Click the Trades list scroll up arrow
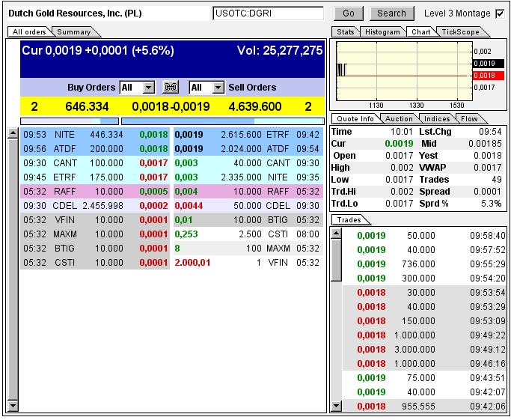The height and width of the screenshot is (420, 511). (x=337, y=233)
